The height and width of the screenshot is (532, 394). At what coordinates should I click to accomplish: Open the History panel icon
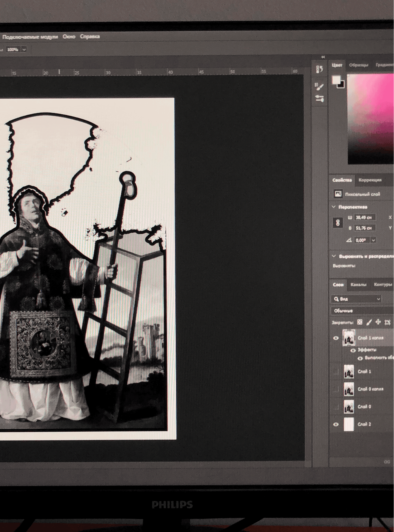[x=319, y=69]
